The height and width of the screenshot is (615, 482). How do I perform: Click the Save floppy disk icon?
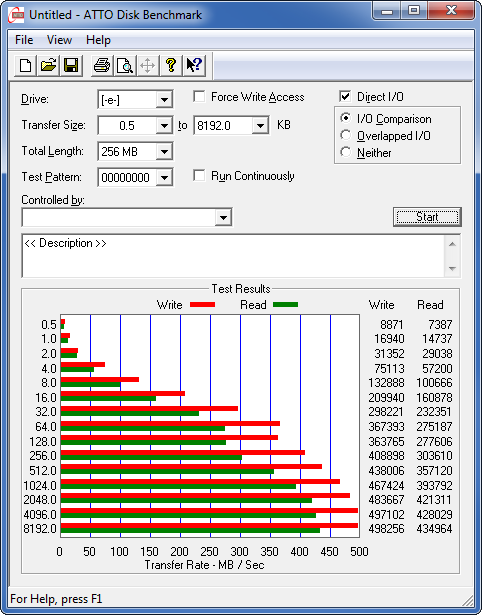pos(71,66)
